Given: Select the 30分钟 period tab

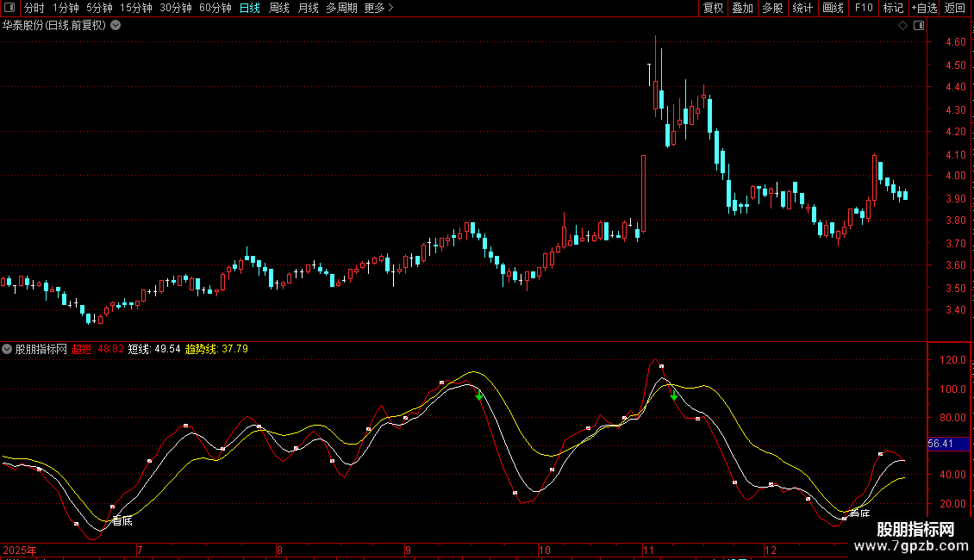Looking at the screenshot, I should (176, 8).
